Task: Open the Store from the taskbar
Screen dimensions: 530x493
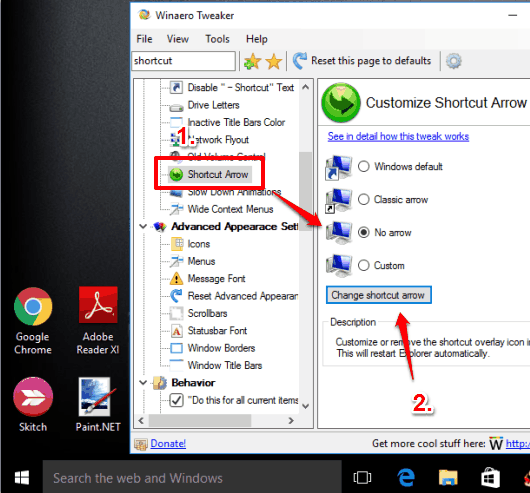Action: pos(490,478)
